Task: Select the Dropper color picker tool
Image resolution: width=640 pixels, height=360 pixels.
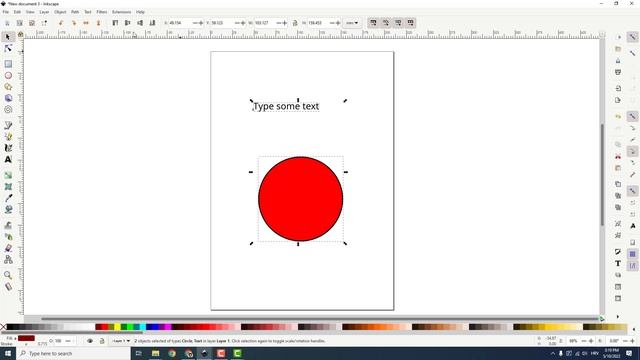Action: point(8,198)
